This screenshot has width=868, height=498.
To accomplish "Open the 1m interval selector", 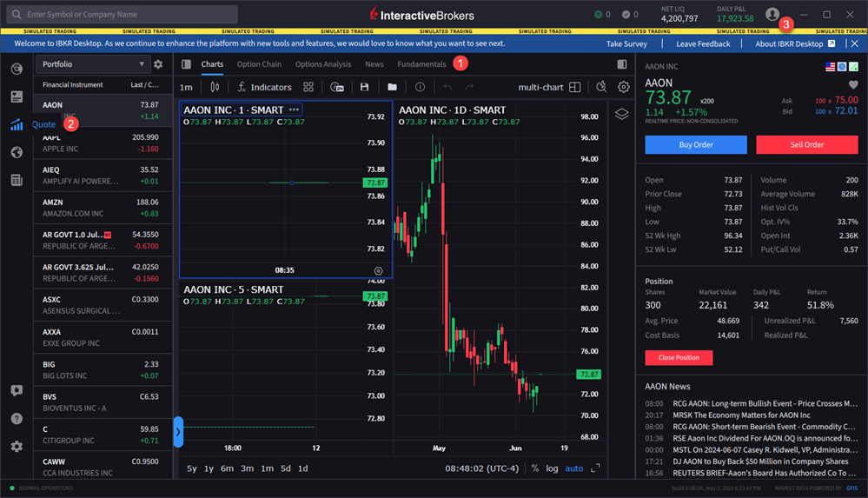I will pos(186,87).
